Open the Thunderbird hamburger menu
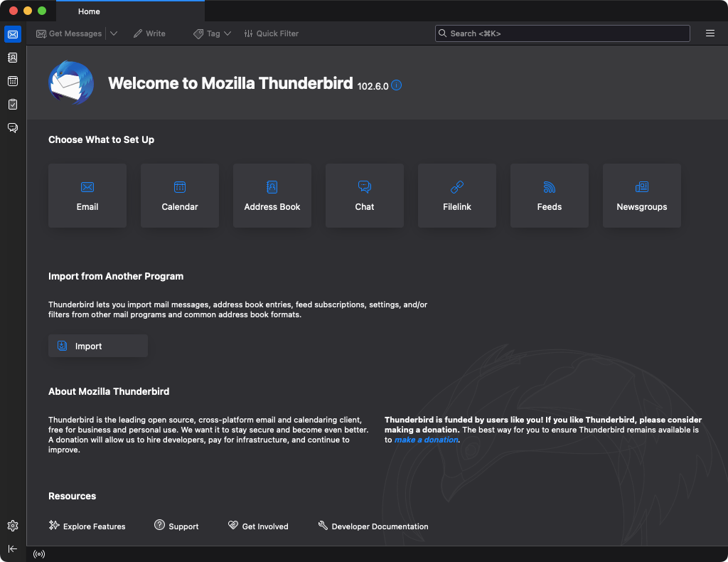Image resolution: width=728 pixels, height=562 pixels. coord(710,33)
